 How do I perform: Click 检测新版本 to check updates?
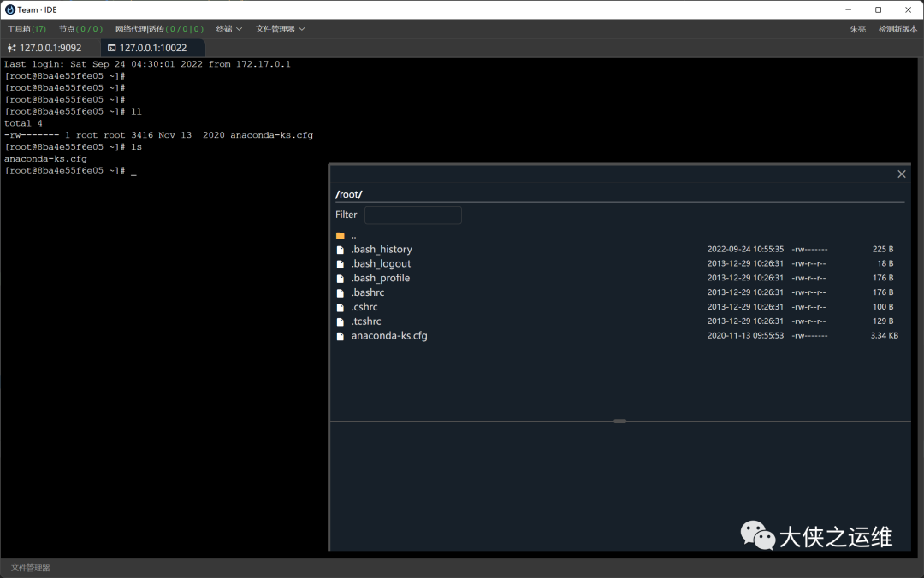click(x=897, y=29)
